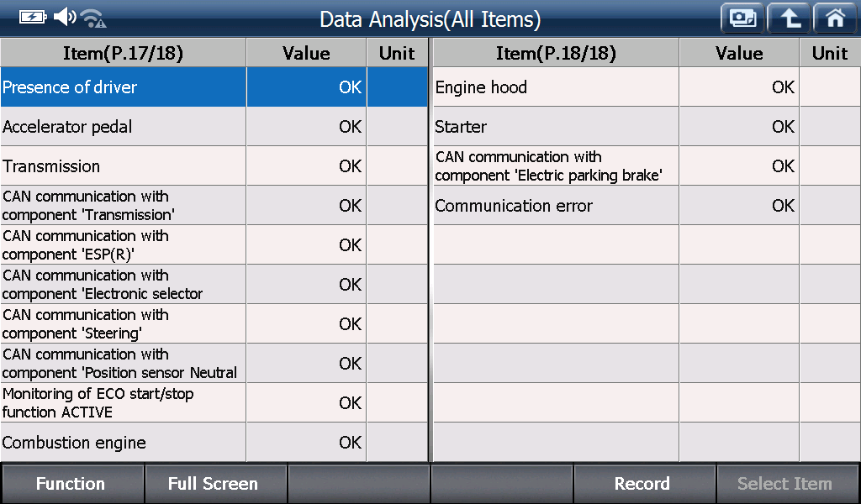The width and height of the screenshot is (861, 504).
Task: Open the Function menu
Action: tap(72, 483)
